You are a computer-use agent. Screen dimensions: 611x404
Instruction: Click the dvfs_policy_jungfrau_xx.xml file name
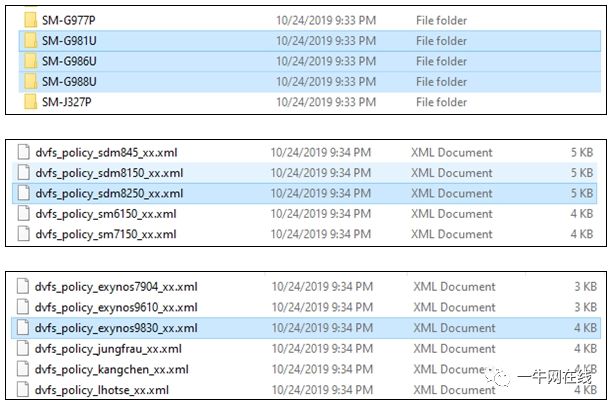tap(108, 349)
